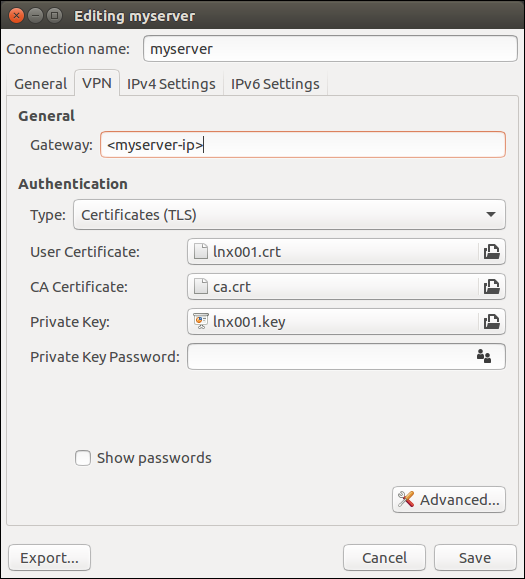Switch to the General tab

click(41, 84)
